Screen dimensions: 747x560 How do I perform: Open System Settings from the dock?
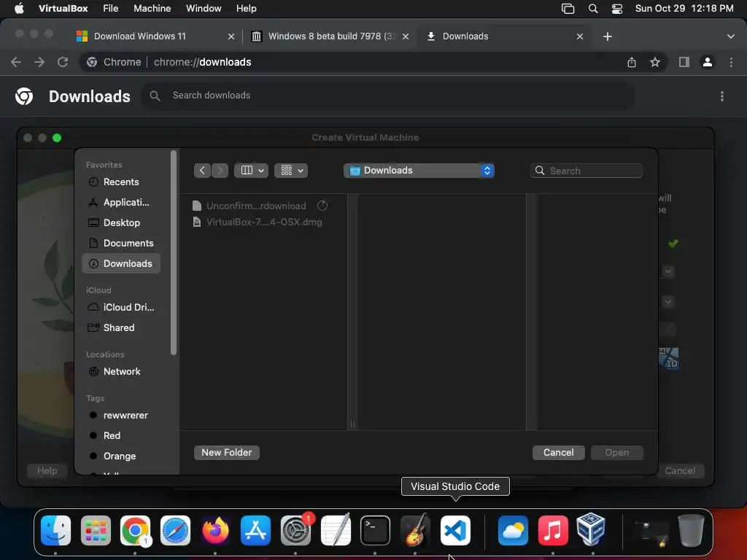[x=295, y=530]
